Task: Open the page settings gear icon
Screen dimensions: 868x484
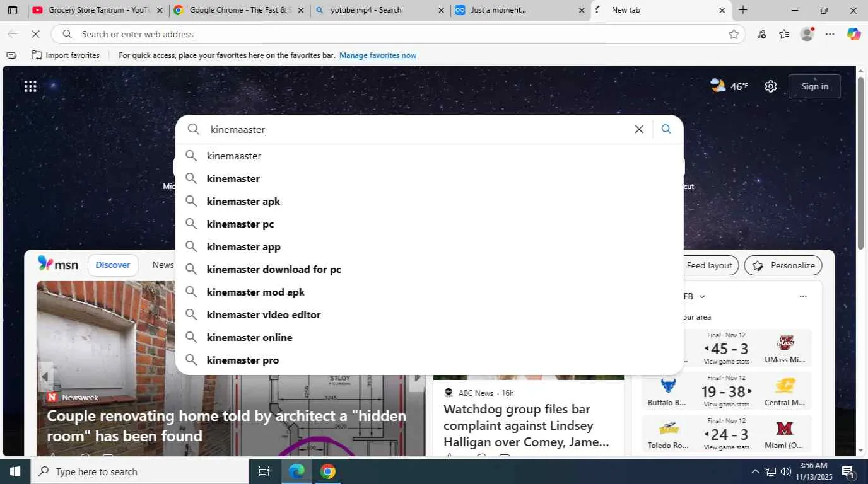Action: tap(770, 86)
